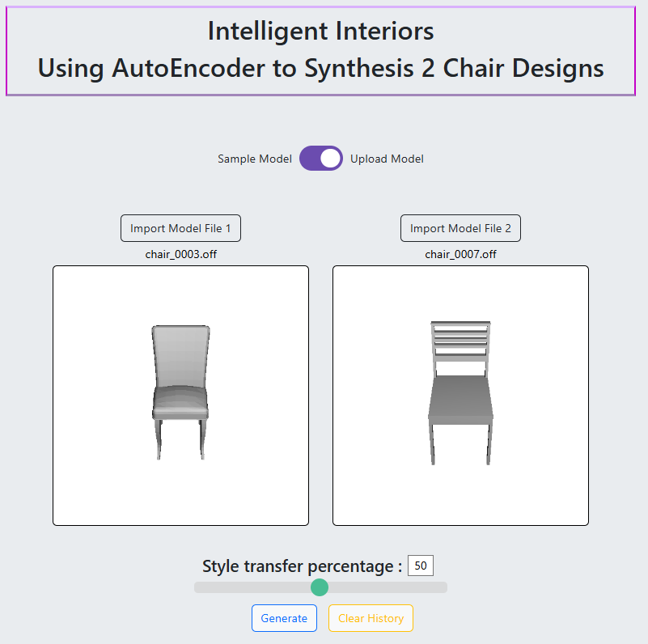Viewport: 648px width, 644px height.
Task: Click the style transfer percentage input box
Action: point(421,566)
